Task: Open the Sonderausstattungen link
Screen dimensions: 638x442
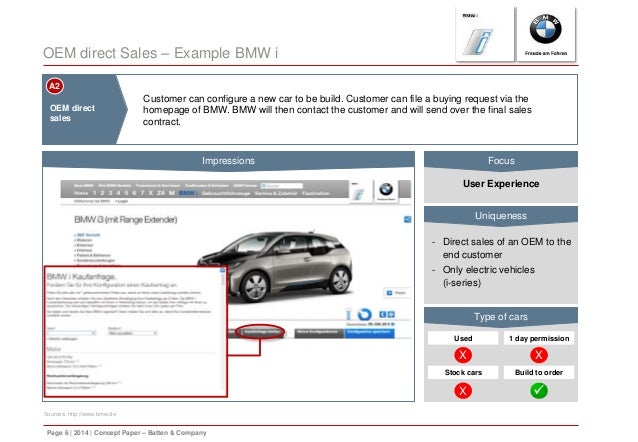Action: pyautogui.click(x=95, y=260)
